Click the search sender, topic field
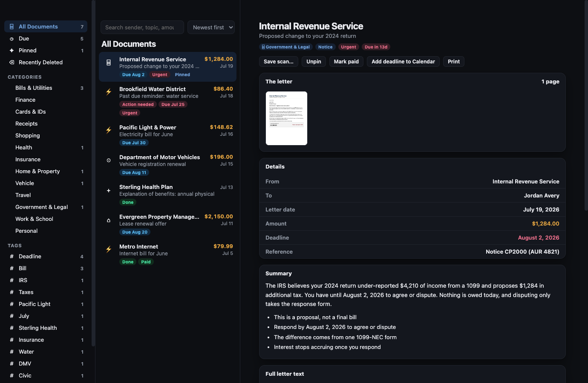 [142, 27]
